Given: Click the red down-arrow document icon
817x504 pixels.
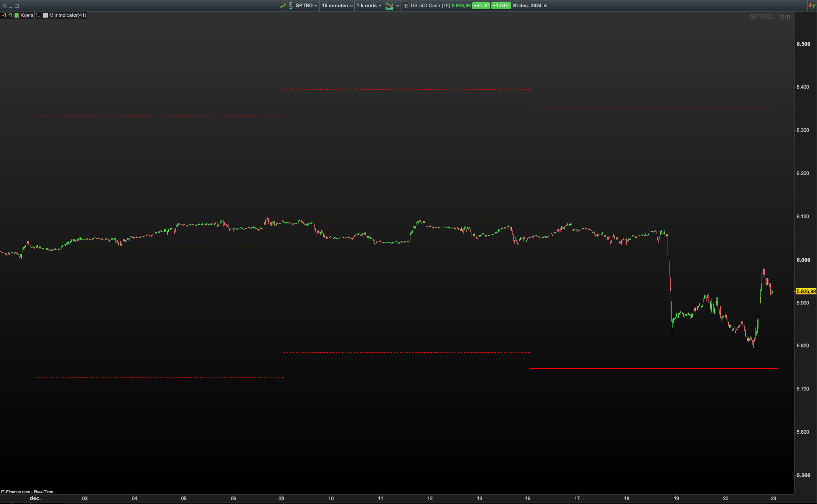Looking at the screenshot, I should tap(3, 15).
